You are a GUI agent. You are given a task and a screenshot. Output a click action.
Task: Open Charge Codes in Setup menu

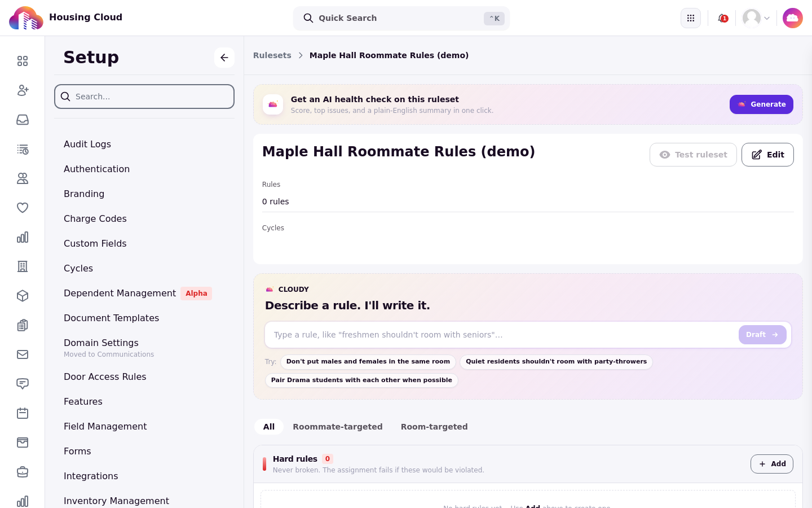pos(95,218)
